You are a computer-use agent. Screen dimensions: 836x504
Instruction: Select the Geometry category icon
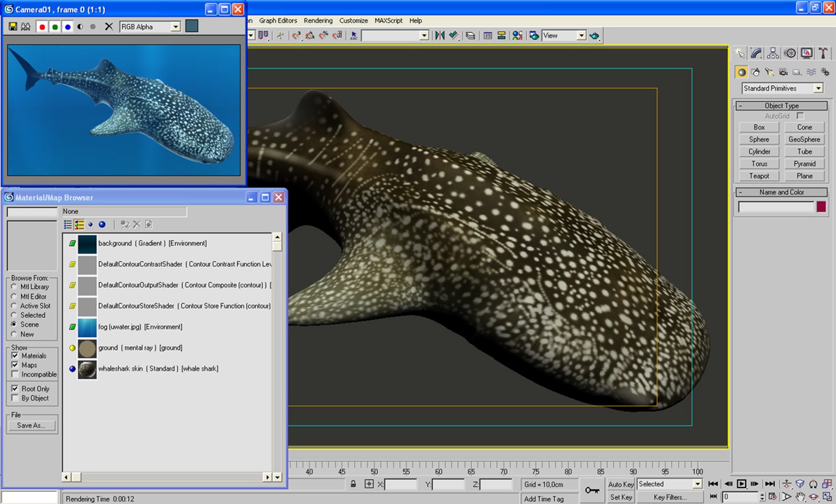click(741, 72)
